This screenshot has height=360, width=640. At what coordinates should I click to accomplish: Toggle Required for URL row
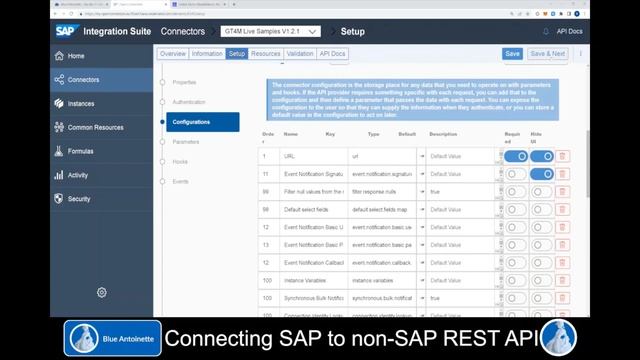tap(516, 156)
